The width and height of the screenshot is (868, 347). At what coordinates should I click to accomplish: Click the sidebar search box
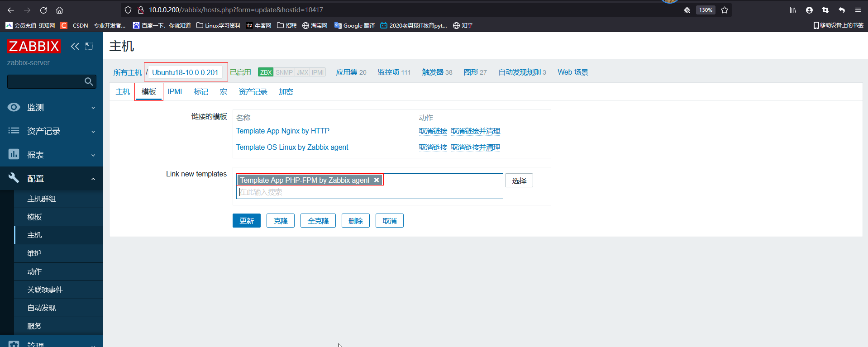pyautogui.click(x=52, y=81)
